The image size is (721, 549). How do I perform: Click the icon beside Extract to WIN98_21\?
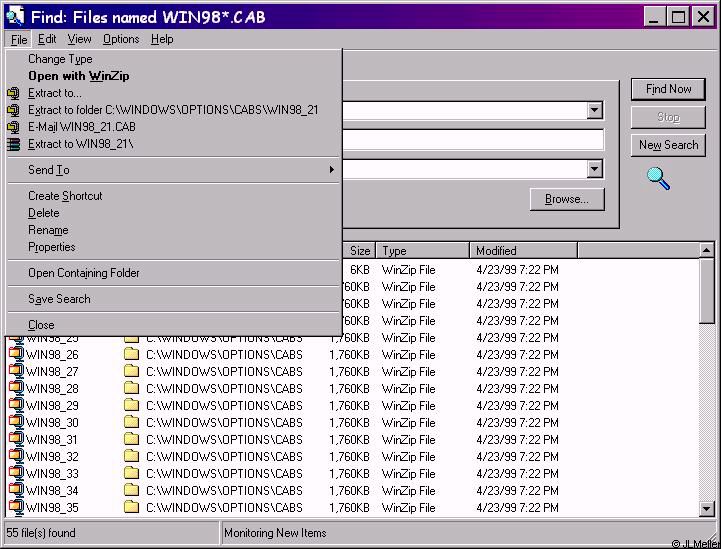click(x=14, y=144)
